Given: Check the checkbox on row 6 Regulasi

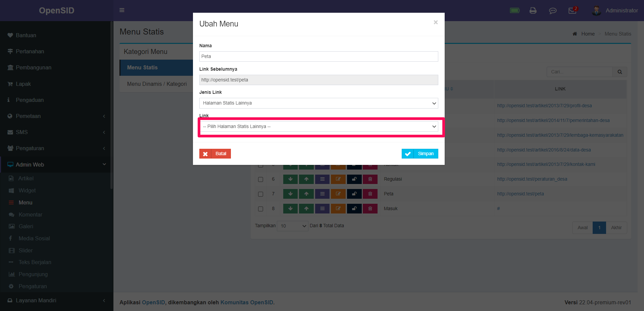Looking at the screenshot, I should click(260, 179).
